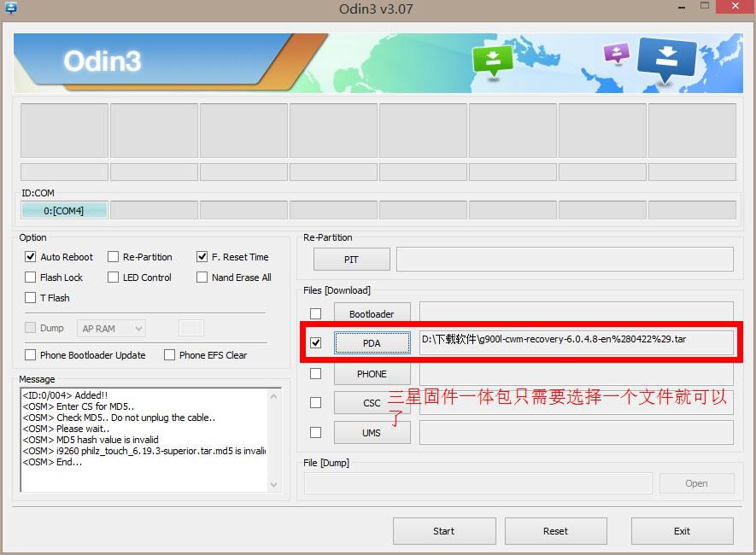Select the 0:[COM4] port box
Image resolution: width=756 pixels, height=555 pixels.
(x=64, y=210)
